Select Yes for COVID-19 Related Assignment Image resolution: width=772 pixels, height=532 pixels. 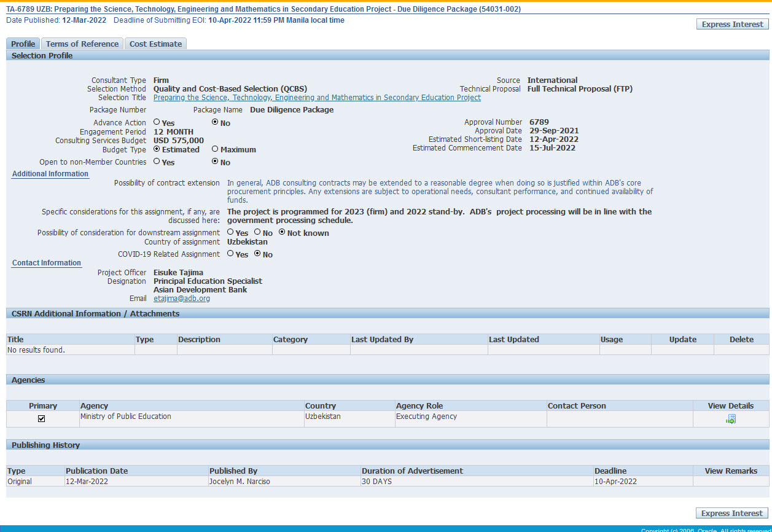pos(230,254)
